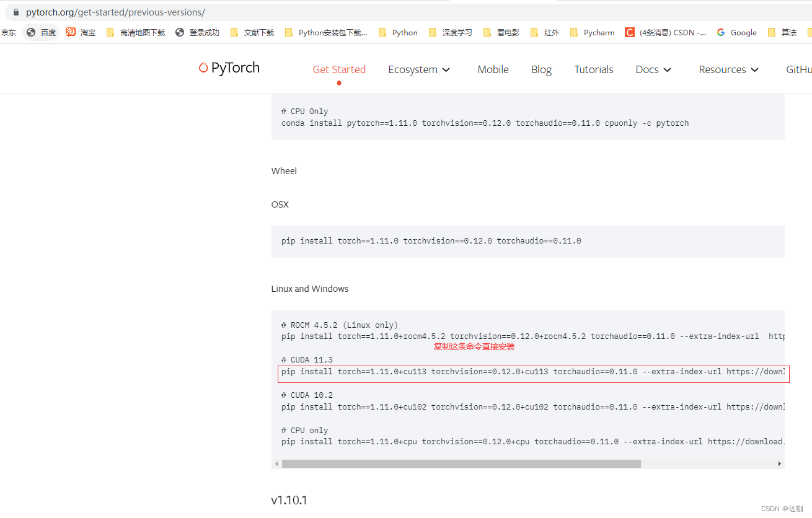This screenshot has width=812, height=518.
Task: Go to the Get Started page
Action: [x=339, y=69]
